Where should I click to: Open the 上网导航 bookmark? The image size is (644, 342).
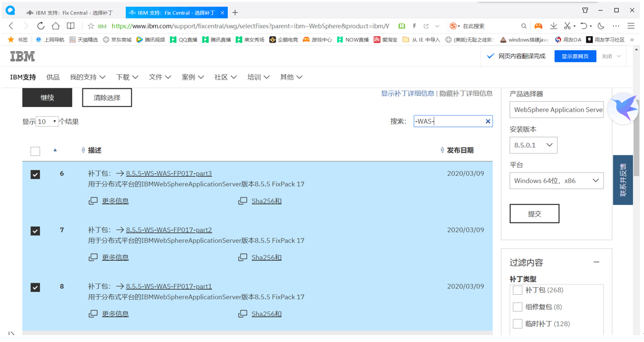tap(50, 40)
